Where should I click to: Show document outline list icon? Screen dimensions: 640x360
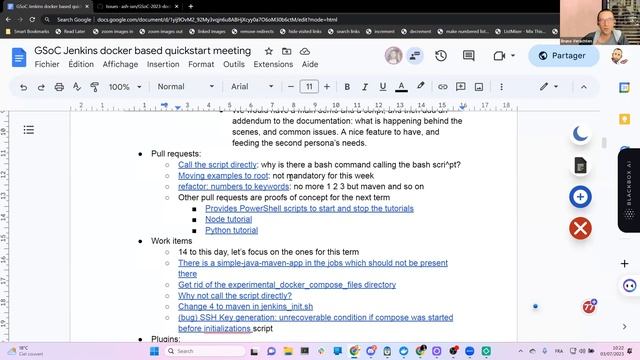point(29,130)
